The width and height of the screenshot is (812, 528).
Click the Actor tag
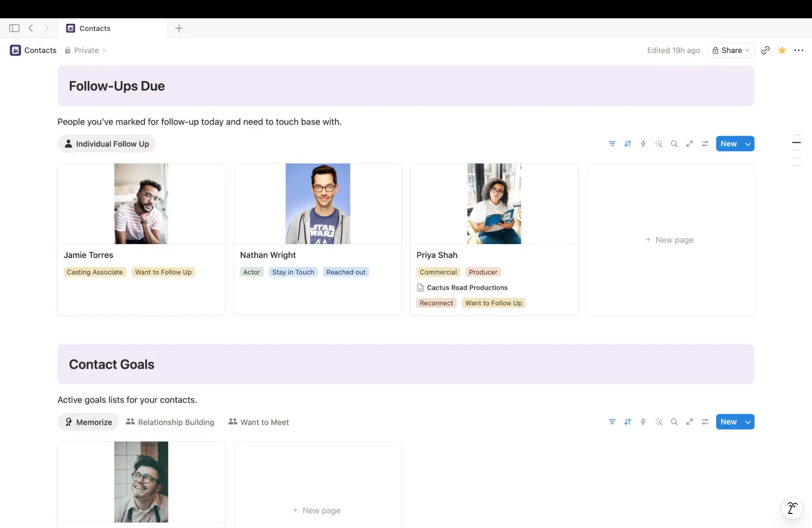coord(252,272)
